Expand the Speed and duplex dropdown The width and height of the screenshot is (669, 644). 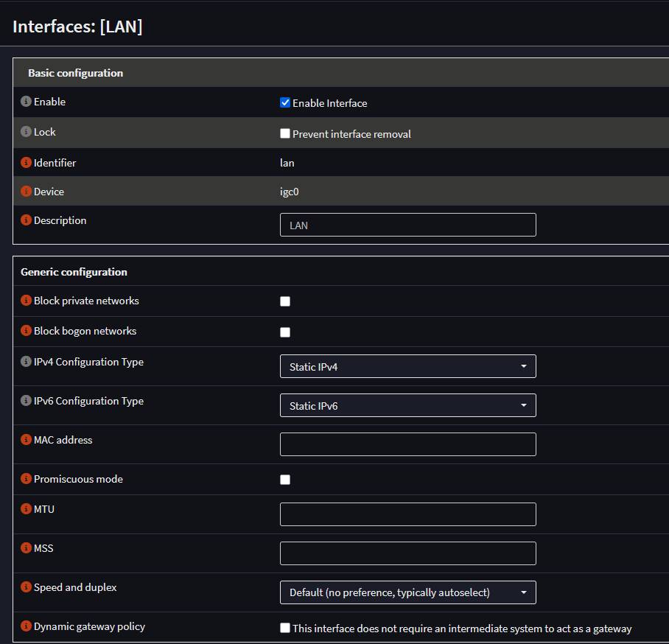click(x=407, y=592)
